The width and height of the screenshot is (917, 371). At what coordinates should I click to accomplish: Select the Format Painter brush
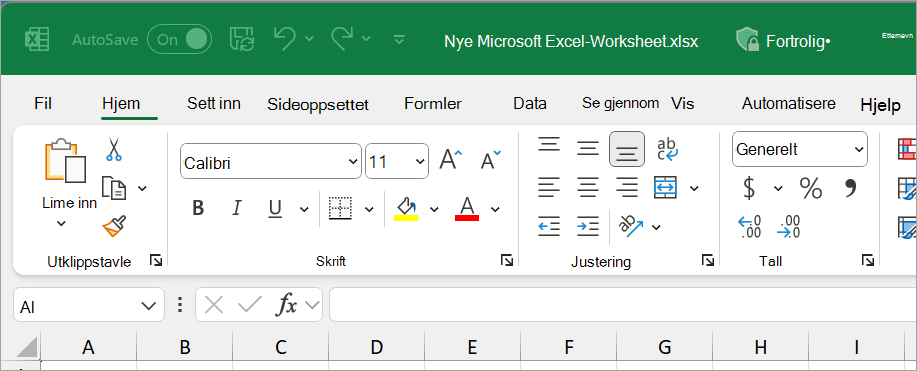(114, 226)
